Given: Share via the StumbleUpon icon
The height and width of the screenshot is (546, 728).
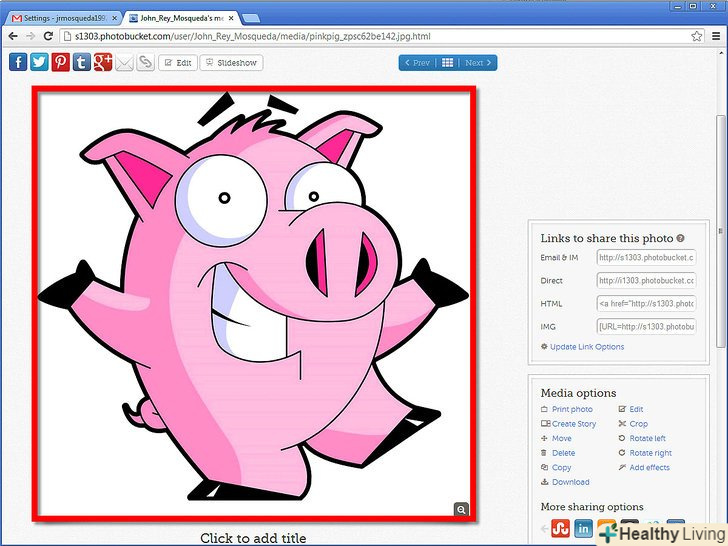Looking at the screenshot, I should pos(560,529).
